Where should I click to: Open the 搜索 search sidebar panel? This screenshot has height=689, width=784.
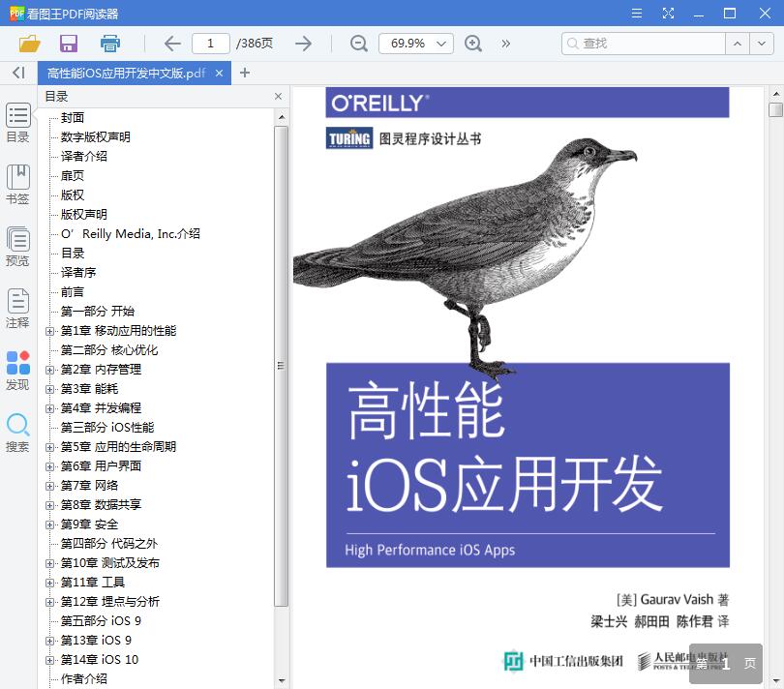click(18, 433)
